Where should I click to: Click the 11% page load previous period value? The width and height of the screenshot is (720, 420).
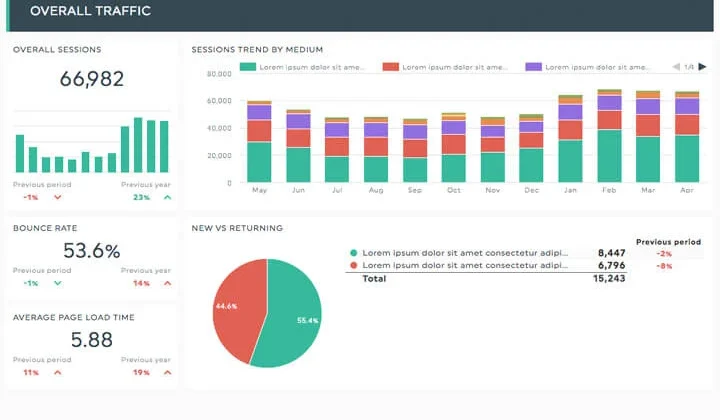(31, 372)
